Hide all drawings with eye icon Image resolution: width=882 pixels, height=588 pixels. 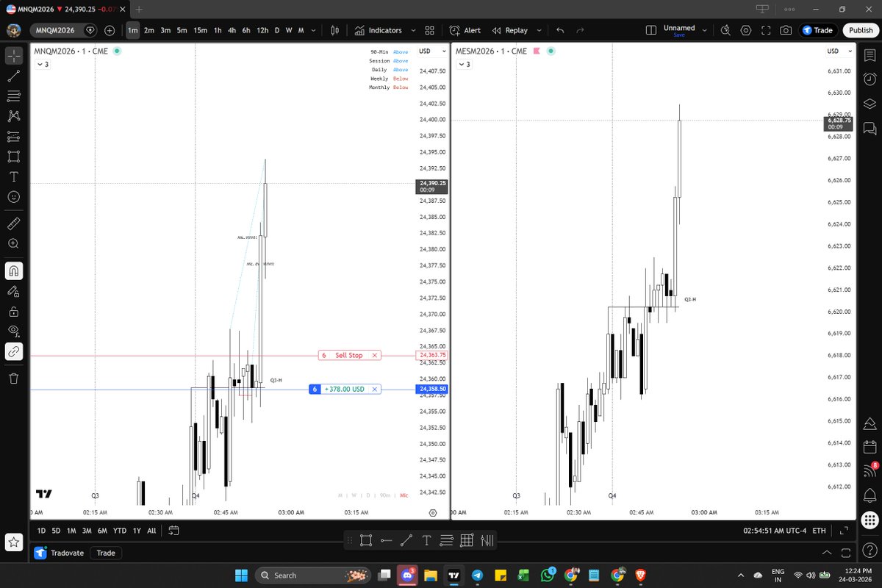[13, 331]
